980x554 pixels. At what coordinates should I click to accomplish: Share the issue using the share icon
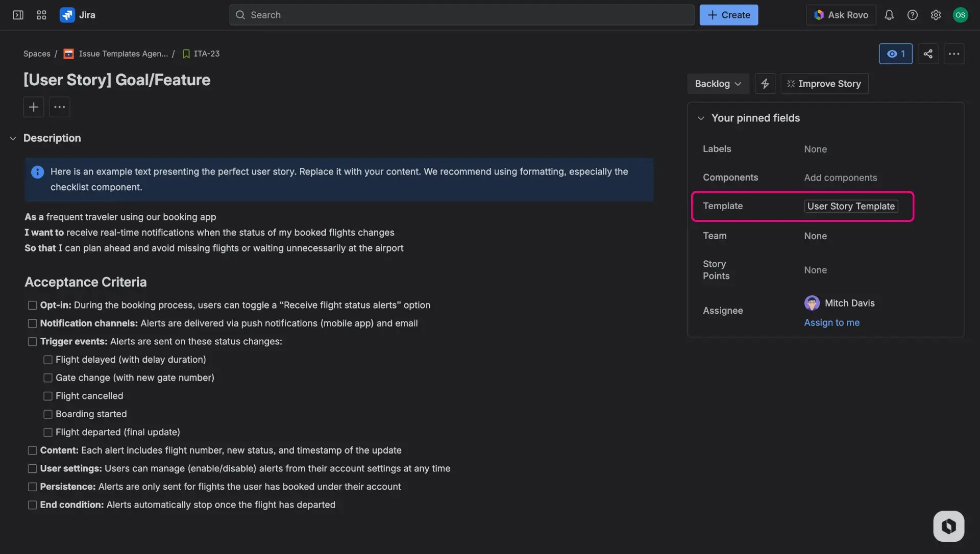(x=928, y=54)
